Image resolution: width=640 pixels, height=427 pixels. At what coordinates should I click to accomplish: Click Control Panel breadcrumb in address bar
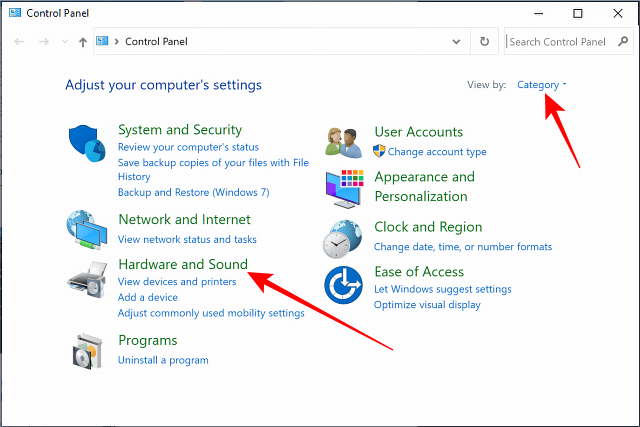tap(156, 41)
